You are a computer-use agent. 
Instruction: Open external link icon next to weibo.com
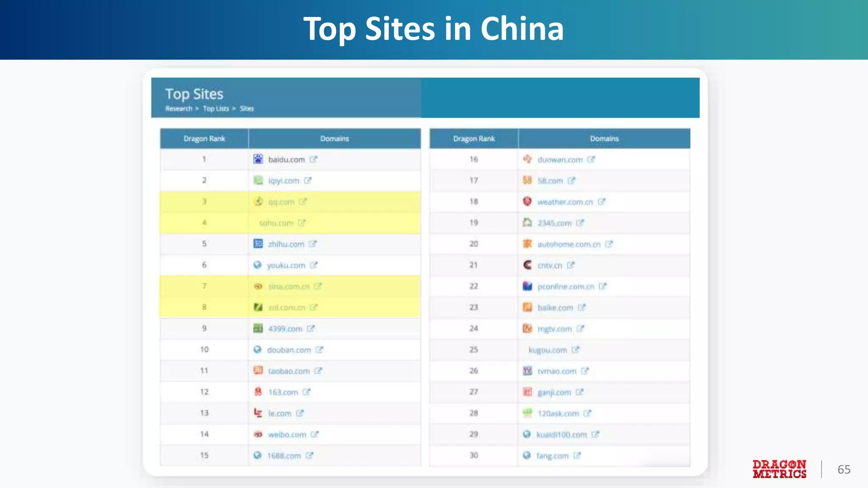[x=314, y=435]
